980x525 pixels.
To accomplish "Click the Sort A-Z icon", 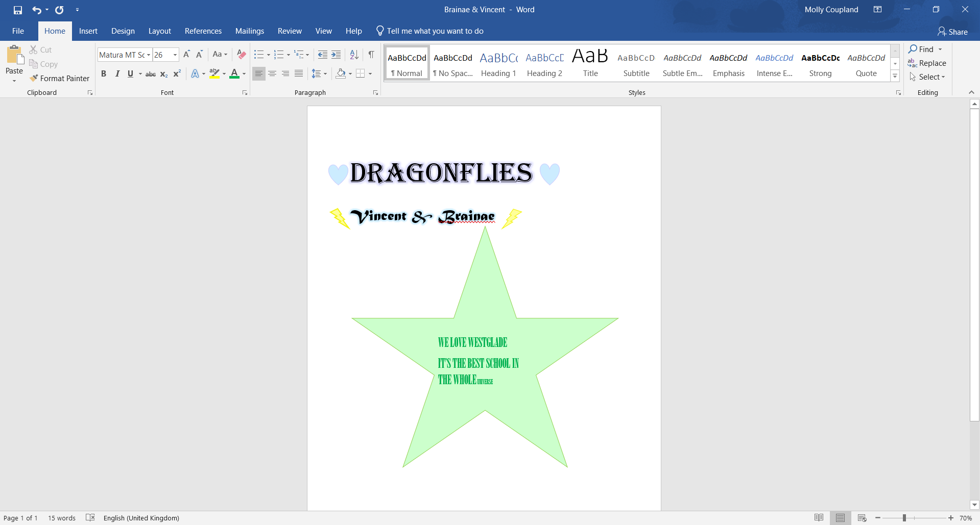I will [x=354, y=55].
